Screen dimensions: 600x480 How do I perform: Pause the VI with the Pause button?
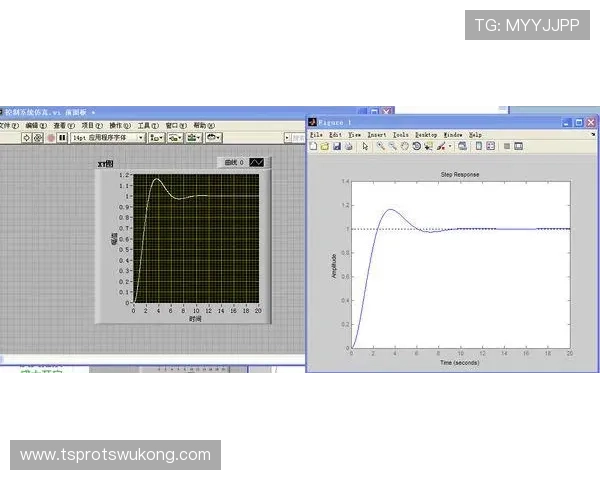(x=62, y=138)
